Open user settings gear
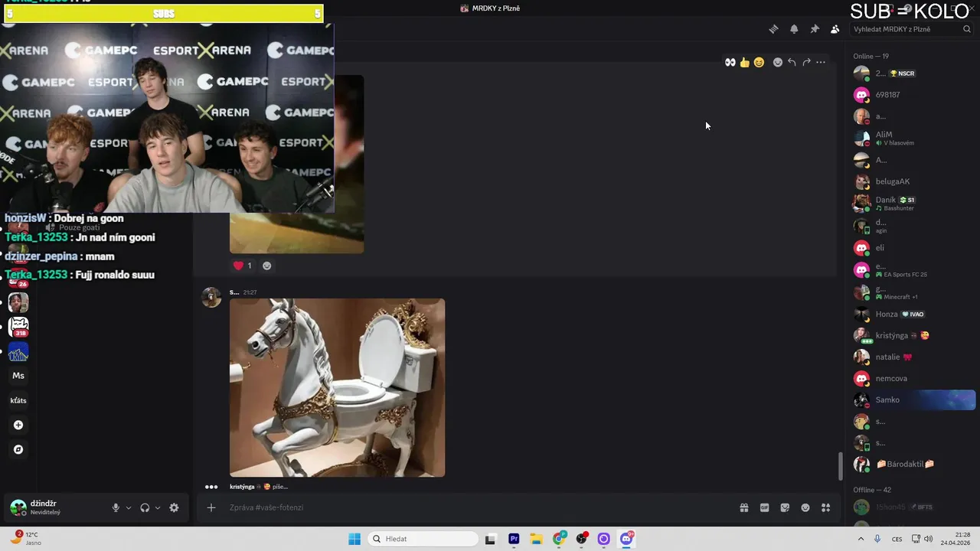This screenshot has width=980, height=551. pos(174,507)
